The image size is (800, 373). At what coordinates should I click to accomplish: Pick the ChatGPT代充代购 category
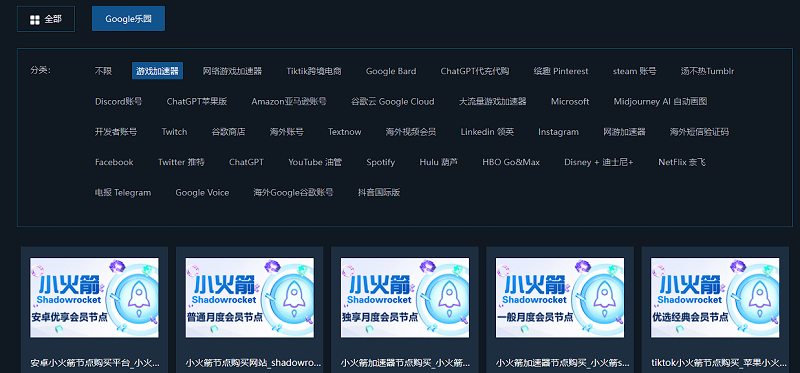(x=474, y=71)
